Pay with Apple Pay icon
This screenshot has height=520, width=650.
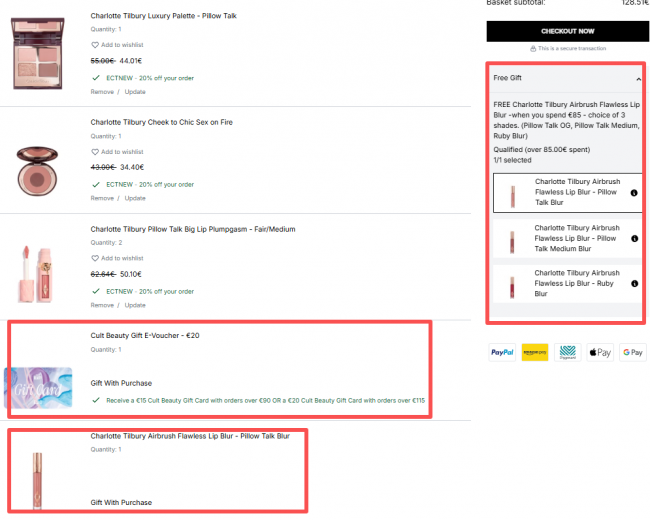(x=600, y=352)
